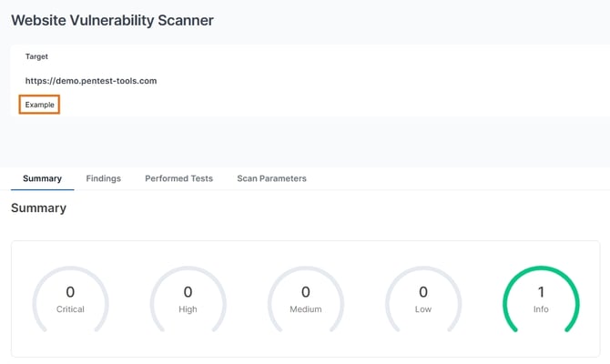
Task: Click the Target field label
Action: (x=36, y=56)
